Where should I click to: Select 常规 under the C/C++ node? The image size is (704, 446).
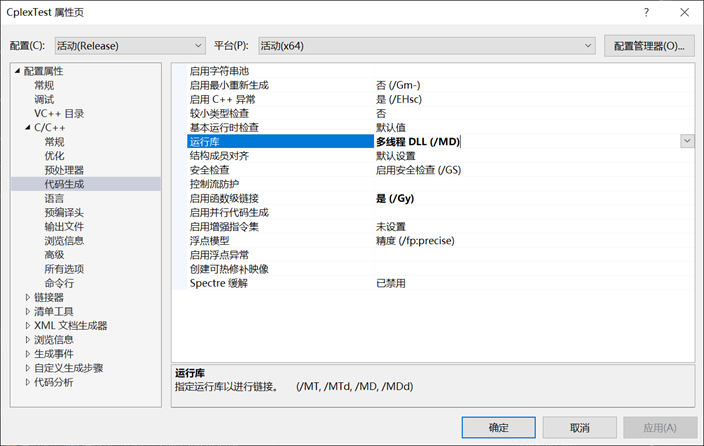[54, 142]
